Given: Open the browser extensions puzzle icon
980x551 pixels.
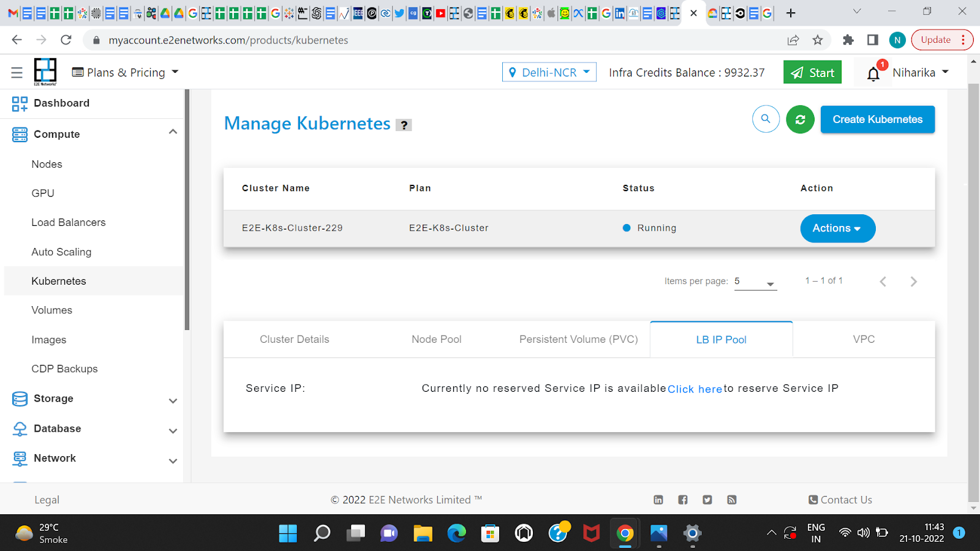Looking at the screenshot, I should 848,40.
